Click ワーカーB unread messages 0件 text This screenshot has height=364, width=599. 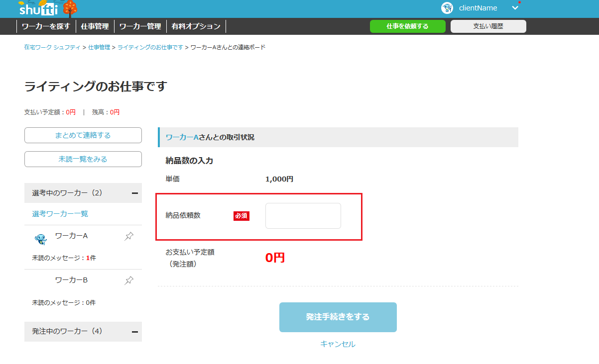tap(64, 302)
